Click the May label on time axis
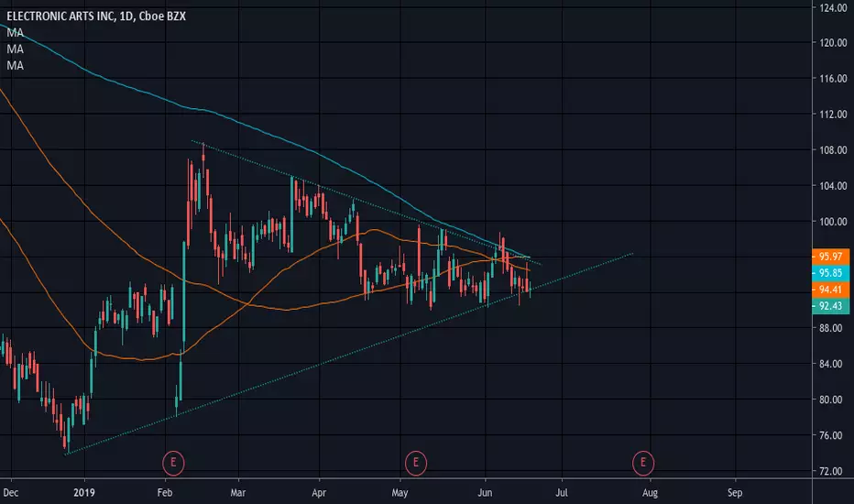854x504 pixels. pyautogui.click(x=400, y=493)
